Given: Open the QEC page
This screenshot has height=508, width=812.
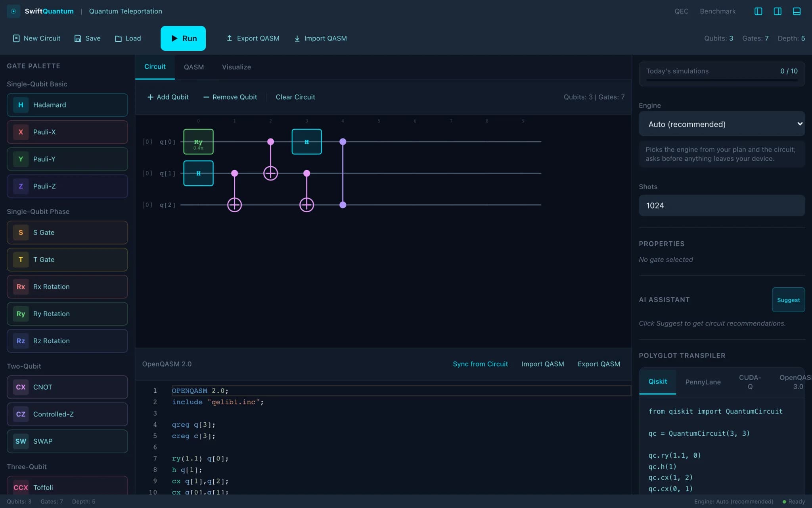Looking at the screenshot, I should pos(681,11).
